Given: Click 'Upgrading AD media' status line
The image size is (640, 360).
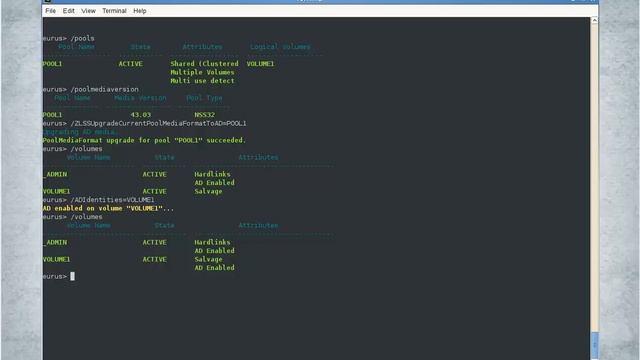Looking at the screenshot, I should point(80,131).
